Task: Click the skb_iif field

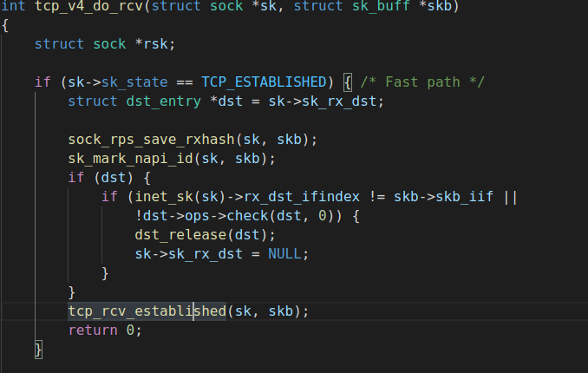Action: (x=464, y=197)
